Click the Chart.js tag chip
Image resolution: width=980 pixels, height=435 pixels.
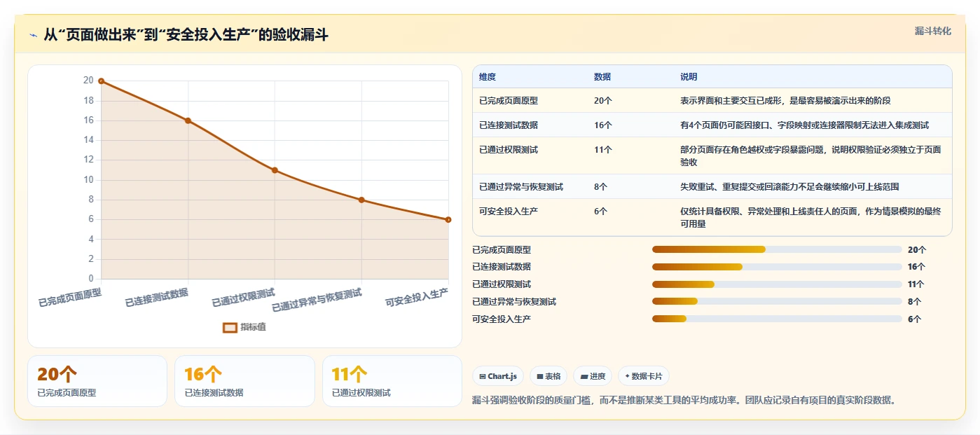(498, 376)
